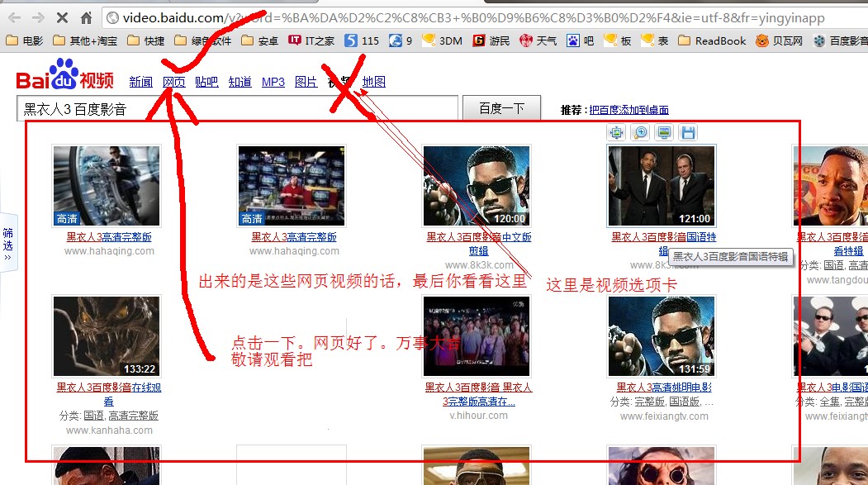Open the bookmark labeled 9
The image size is (868, 485).
401,40
